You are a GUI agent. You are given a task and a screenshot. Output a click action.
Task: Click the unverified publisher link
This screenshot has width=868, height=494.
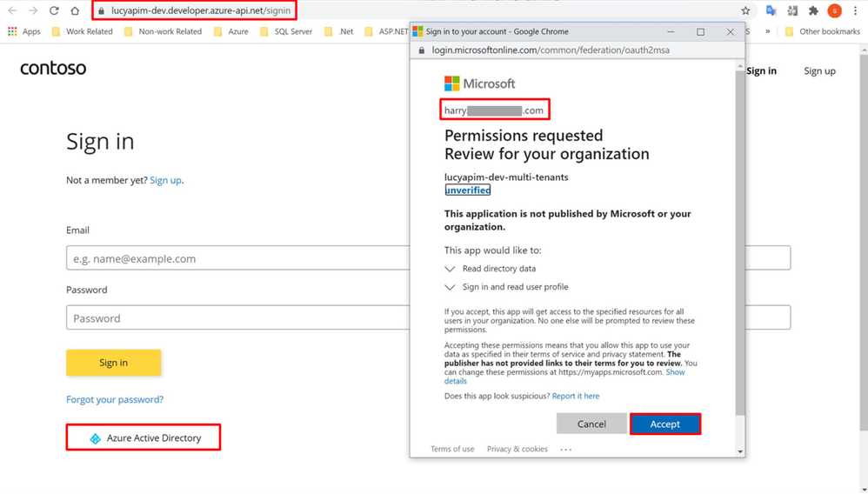[468, 190]
